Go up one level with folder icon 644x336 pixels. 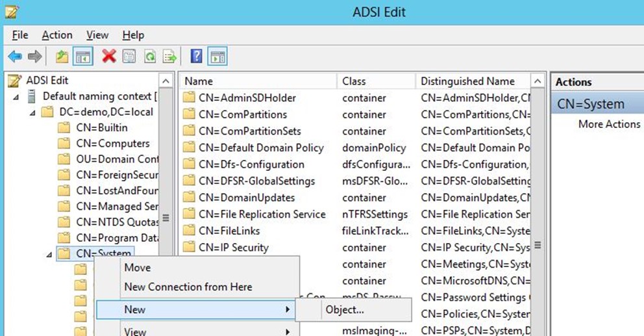62,57
